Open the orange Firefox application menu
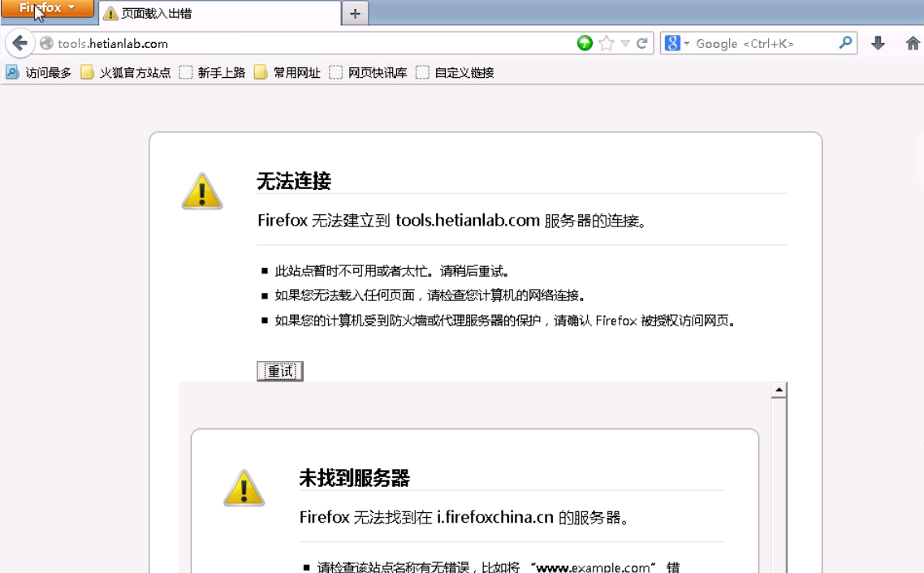 (x=47, y=8)
